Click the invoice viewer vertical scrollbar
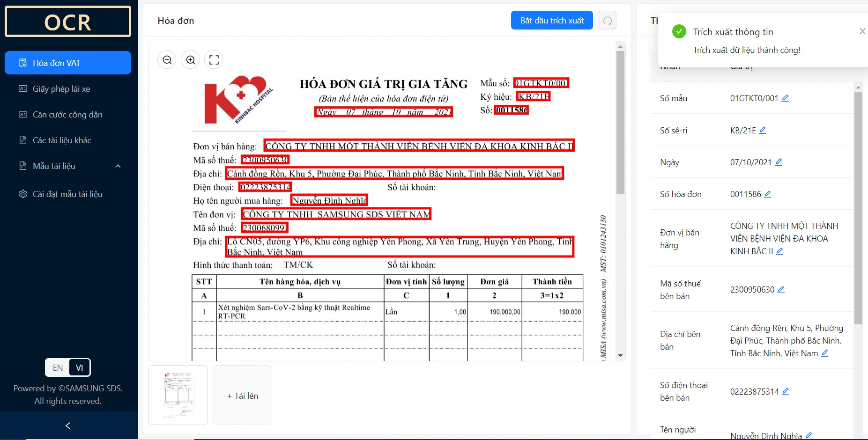 [x=620, y=123]
